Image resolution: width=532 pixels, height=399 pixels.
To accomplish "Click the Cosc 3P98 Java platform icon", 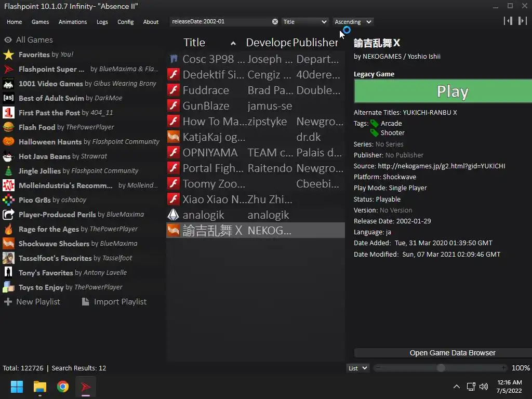I will (x=174, y=59).
